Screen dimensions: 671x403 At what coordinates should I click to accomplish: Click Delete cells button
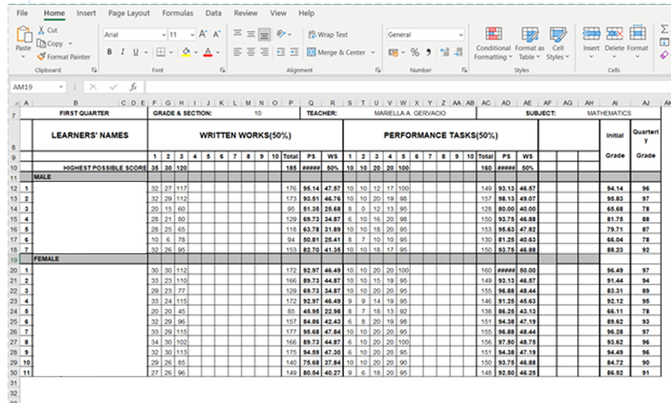[x=615, y=42]
